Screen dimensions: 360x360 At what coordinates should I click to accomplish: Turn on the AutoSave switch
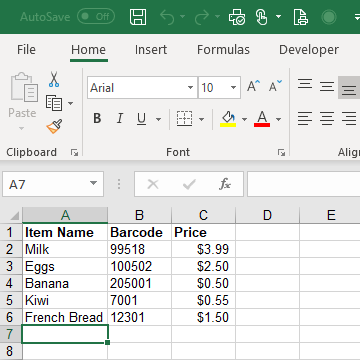pos(96,17)
